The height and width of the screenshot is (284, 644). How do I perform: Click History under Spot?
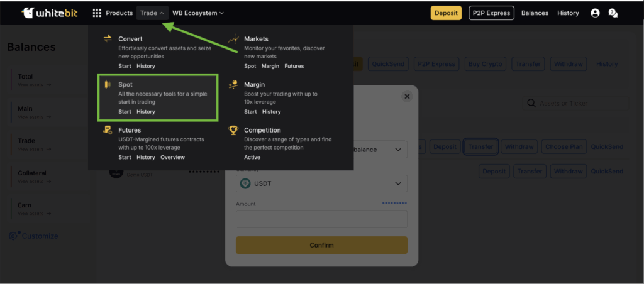pyautogui.click(x=146, y=112)
